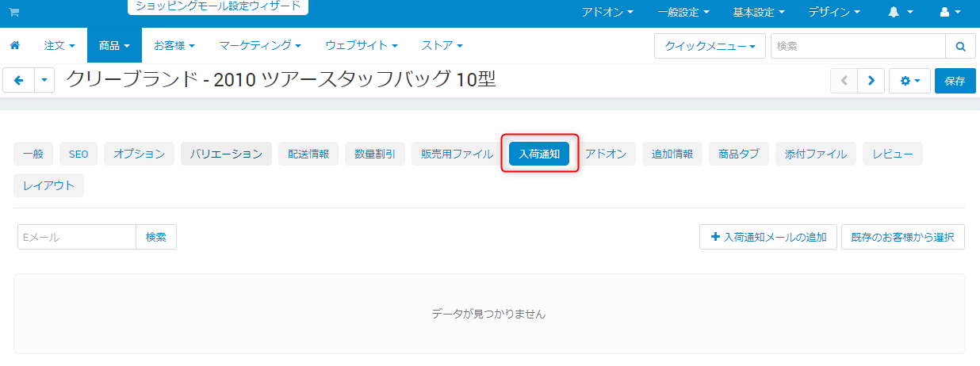Switch to the レビュー tab
This screenshot has width=980, height=366.
pyautogui.click(x=893, y=154)
